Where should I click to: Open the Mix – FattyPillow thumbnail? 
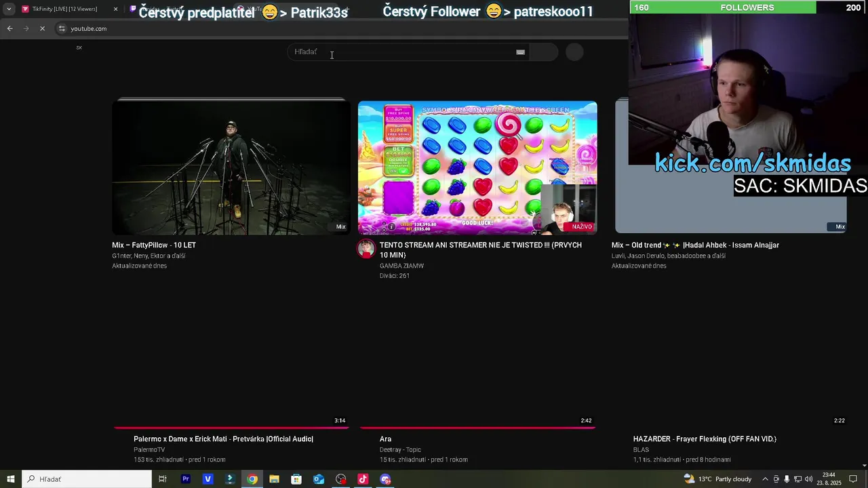231,167
